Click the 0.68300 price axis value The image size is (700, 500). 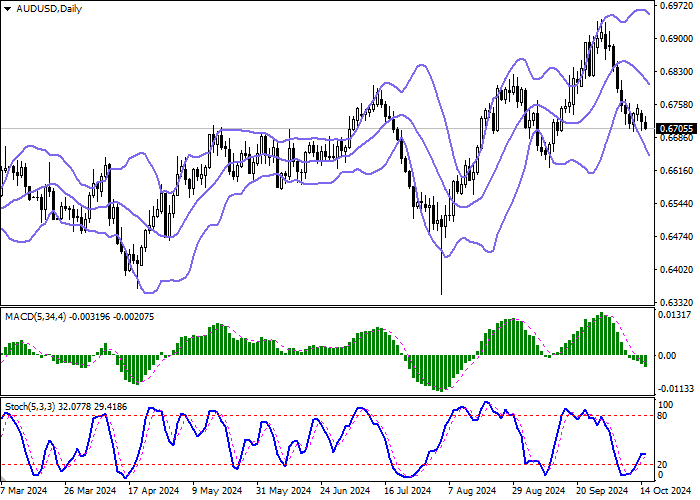676,72
